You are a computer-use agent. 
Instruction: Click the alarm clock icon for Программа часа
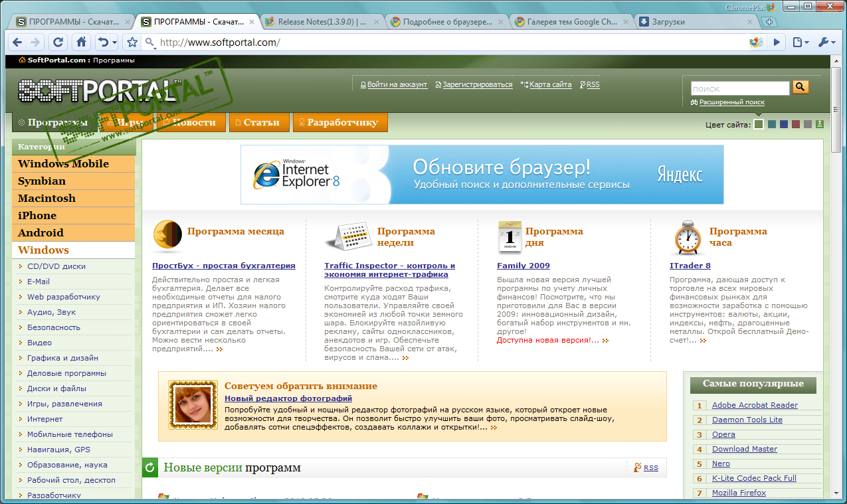688,238
